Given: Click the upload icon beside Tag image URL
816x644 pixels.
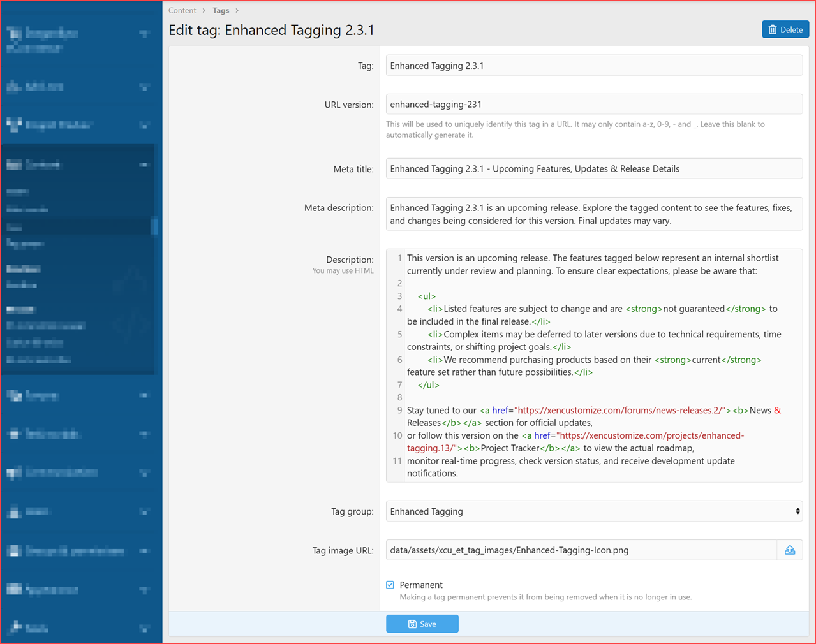Looking at the screenshot, I should pyautogui.click(x=790, y=550).
